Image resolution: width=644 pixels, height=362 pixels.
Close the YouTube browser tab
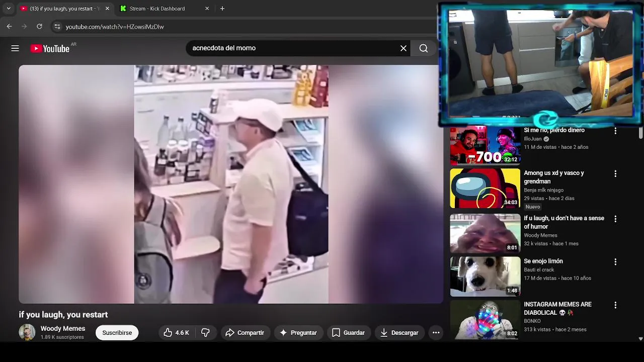(x=107, y=9)
